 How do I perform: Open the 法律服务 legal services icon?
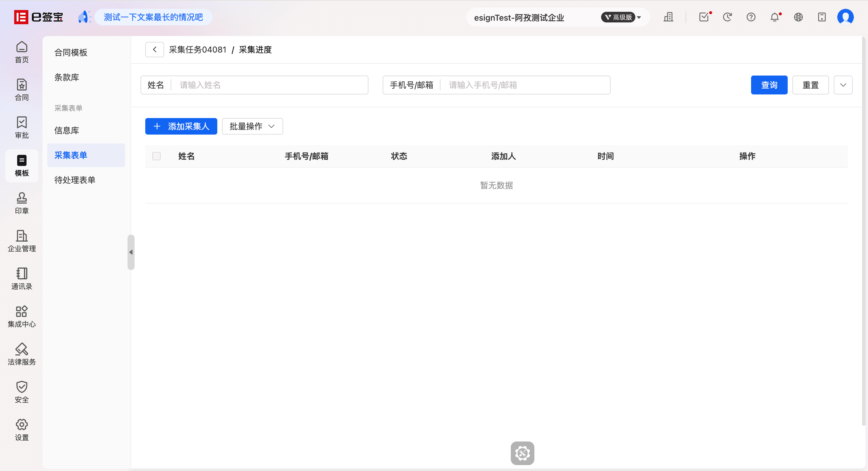(x=22, y=354)
